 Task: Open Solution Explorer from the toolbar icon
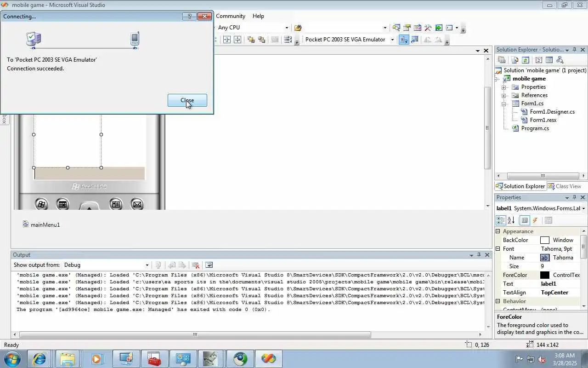point(396,28)
